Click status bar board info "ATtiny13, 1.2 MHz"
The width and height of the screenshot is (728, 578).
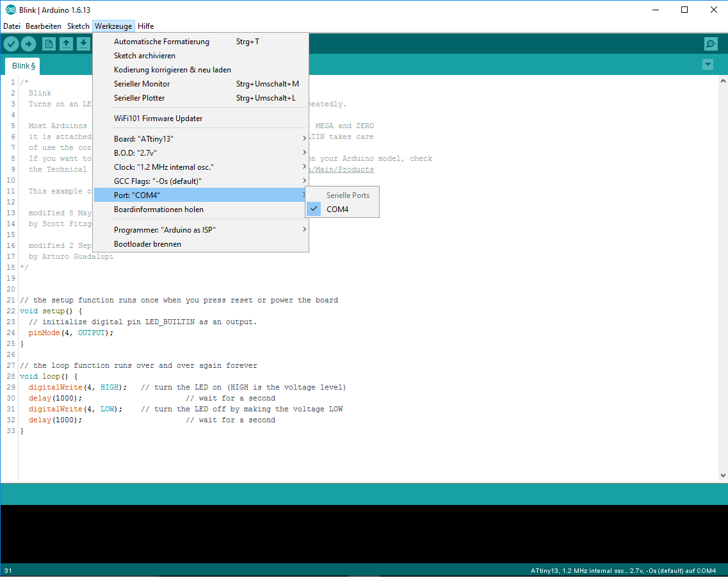(623, 571)
